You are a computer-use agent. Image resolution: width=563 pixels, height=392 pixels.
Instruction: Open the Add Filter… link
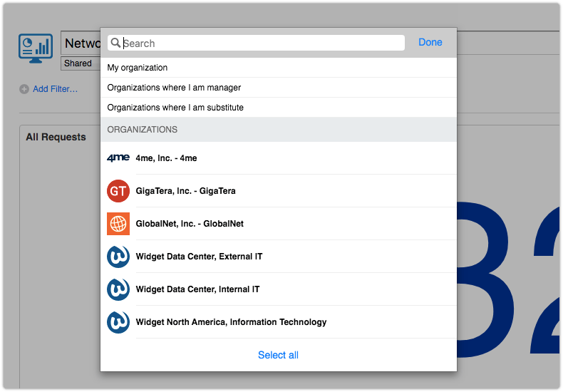pyautogui.click(x=56, y=89)
